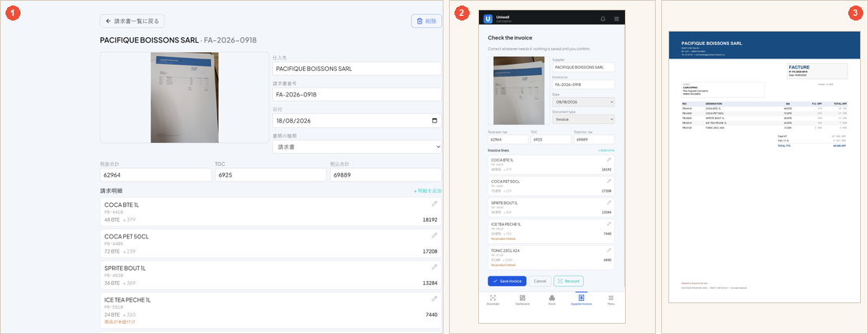Click the amount 18192 on the Japanese page
868x334 pixels.
point(429,220)
